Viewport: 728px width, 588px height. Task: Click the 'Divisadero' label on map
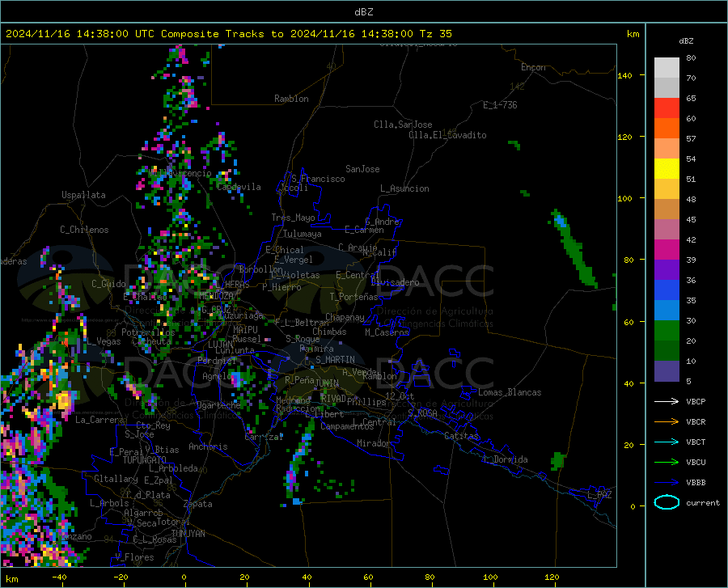pos(395,282)
